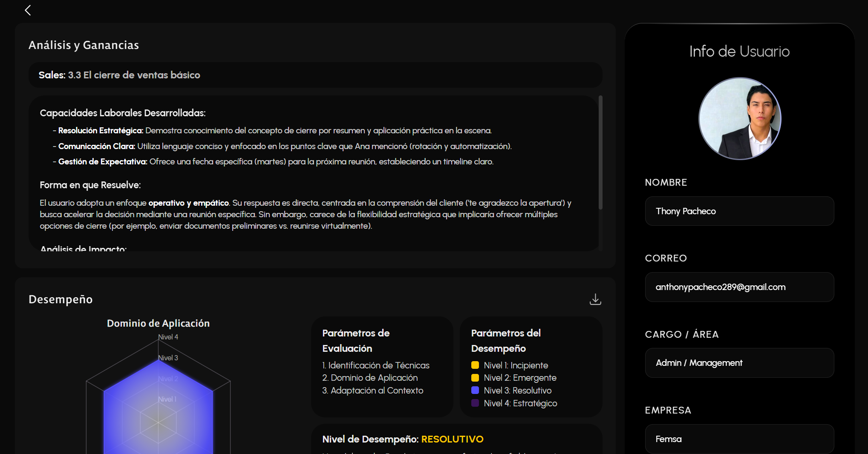Click the Parámetros de Evaluación panel

point(381,366)
